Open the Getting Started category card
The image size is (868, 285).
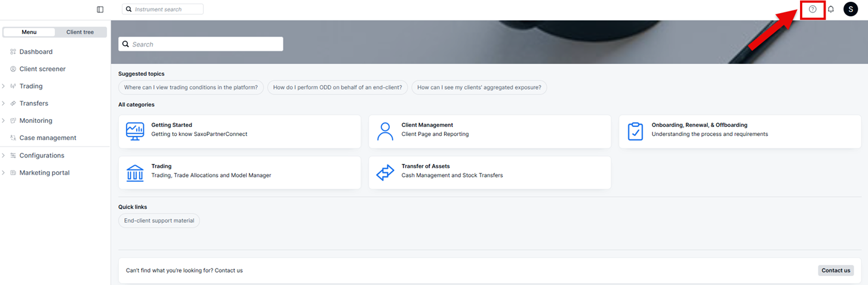coord(239,131)
